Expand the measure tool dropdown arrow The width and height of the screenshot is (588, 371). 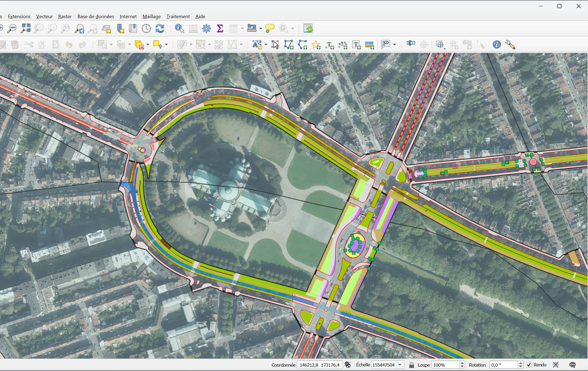point(260,28)
